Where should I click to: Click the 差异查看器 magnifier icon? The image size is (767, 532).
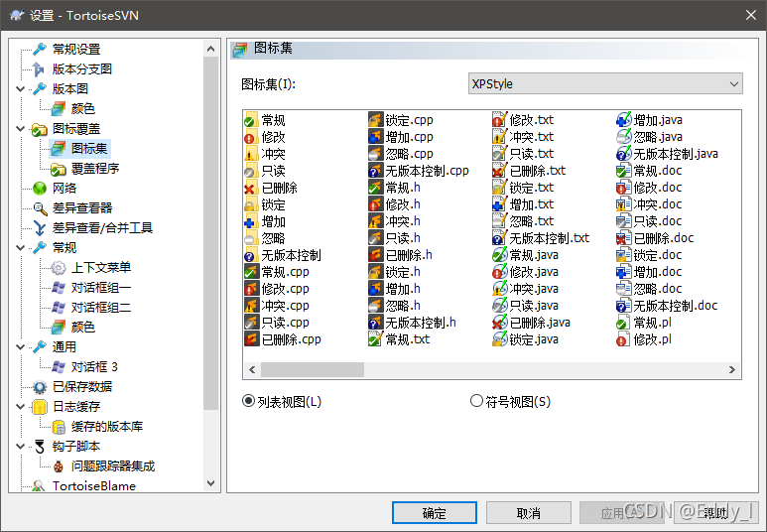(40, 208)
